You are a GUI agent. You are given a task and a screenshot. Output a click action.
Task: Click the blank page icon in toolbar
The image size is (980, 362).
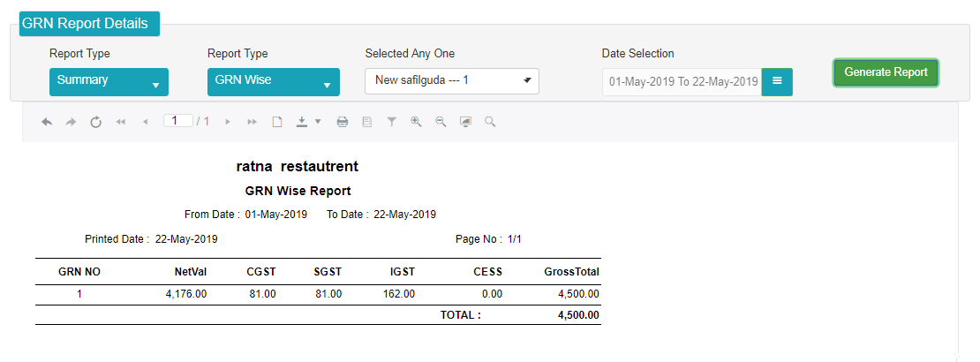277,122
